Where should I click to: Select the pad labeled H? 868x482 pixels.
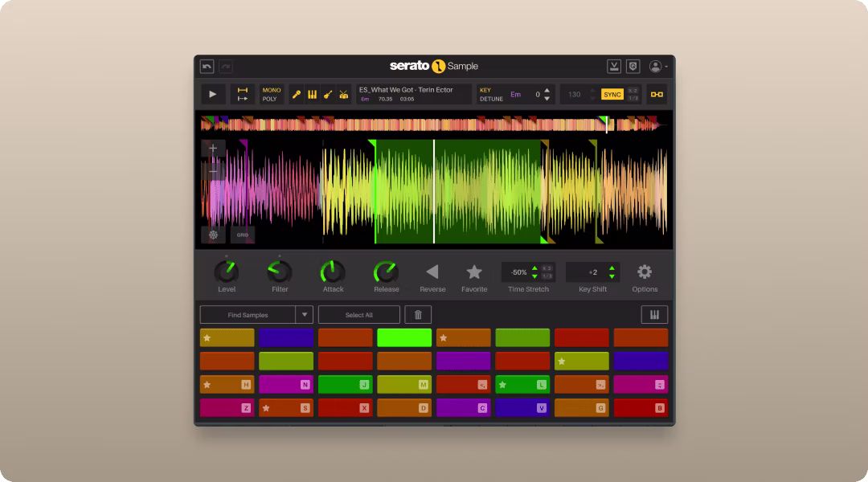pyautogui.click(x=227, y=385)
